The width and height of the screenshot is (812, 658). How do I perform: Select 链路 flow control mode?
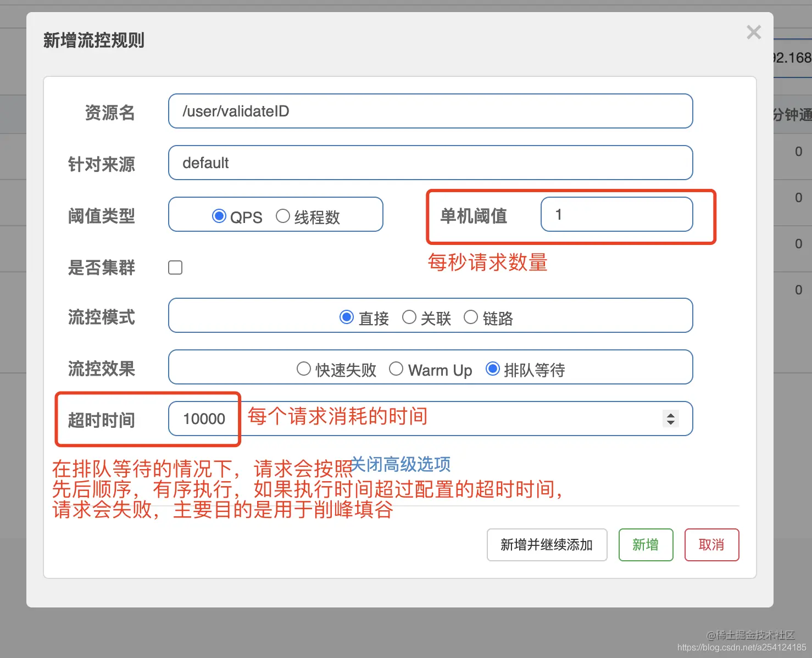(x=471, y=317)
